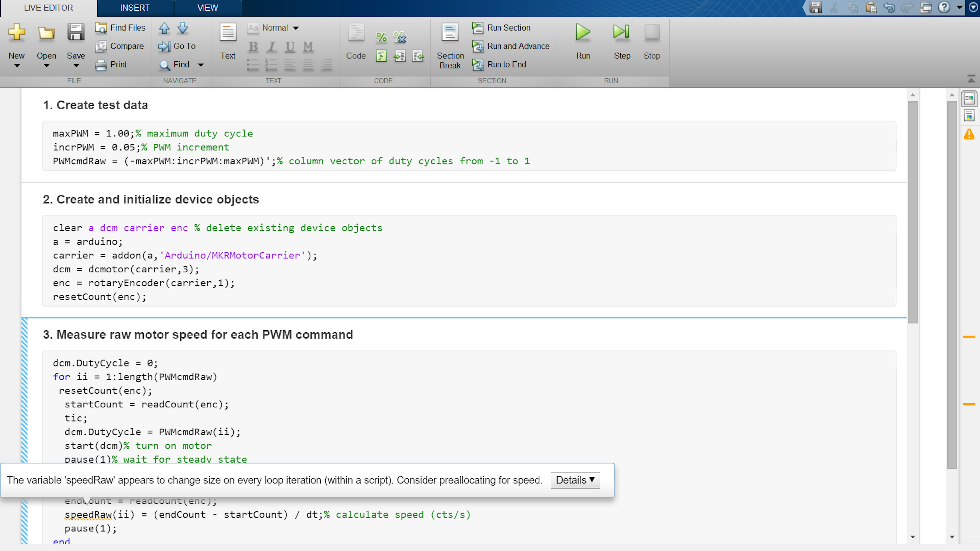
Task: Click the Go To button
Action: [177, 46]
